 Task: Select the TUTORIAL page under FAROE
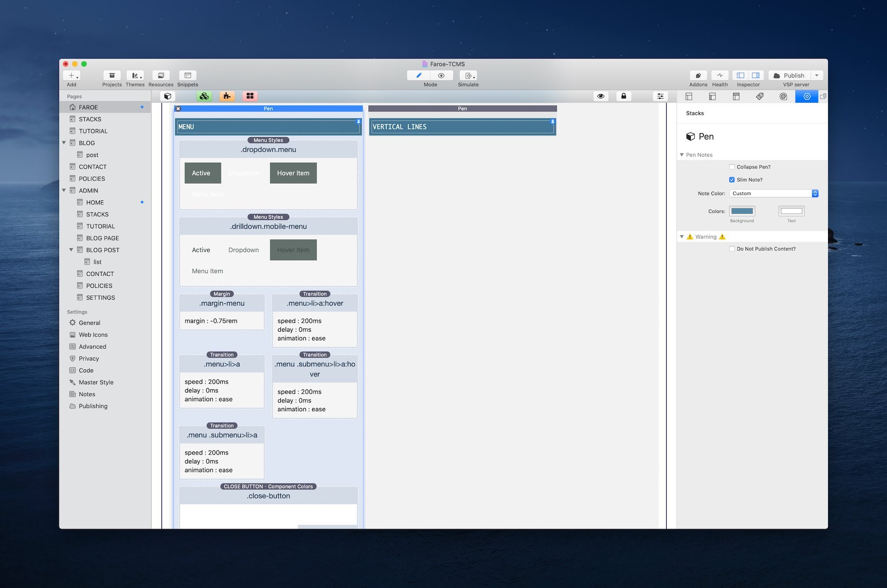93,131
